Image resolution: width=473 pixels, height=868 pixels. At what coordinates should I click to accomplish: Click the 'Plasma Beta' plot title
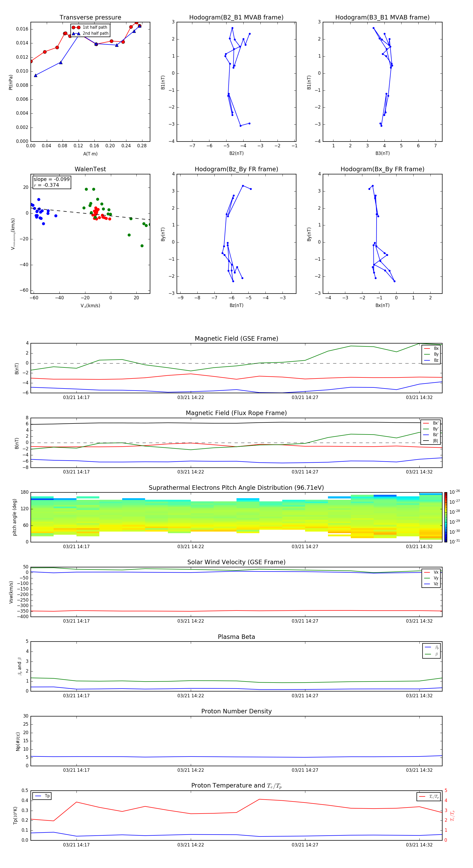(x=236, y=637)
